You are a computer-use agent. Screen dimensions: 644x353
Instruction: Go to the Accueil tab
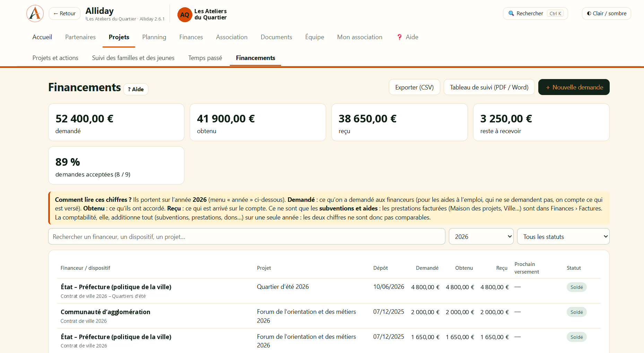click(42, 37)
